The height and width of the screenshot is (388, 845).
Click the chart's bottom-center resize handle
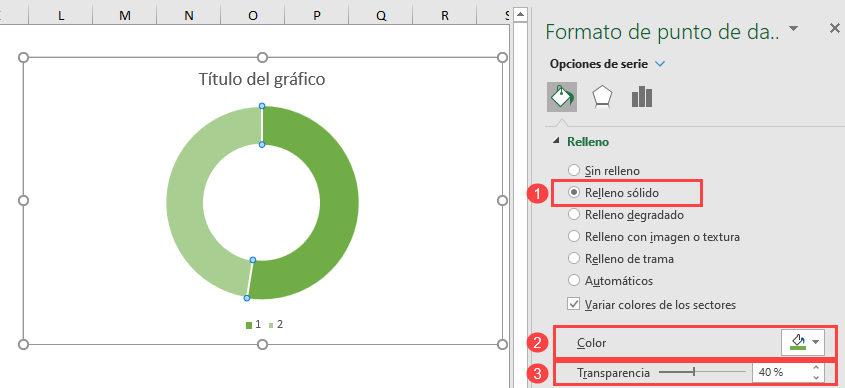click(x=262, y=344)
